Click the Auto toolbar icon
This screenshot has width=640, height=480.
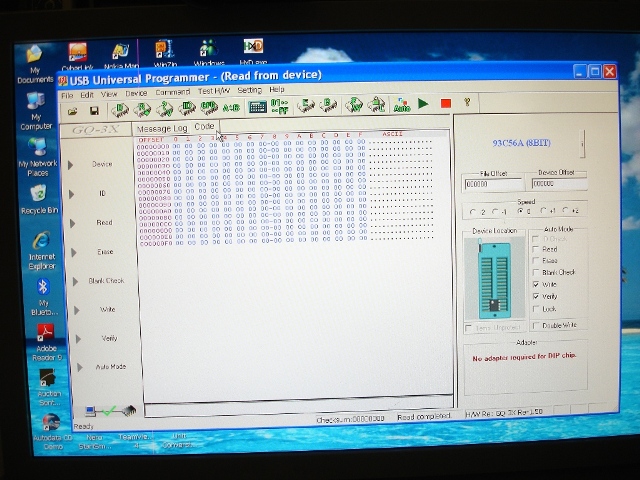pyautogui.click(x=402, y=105)
